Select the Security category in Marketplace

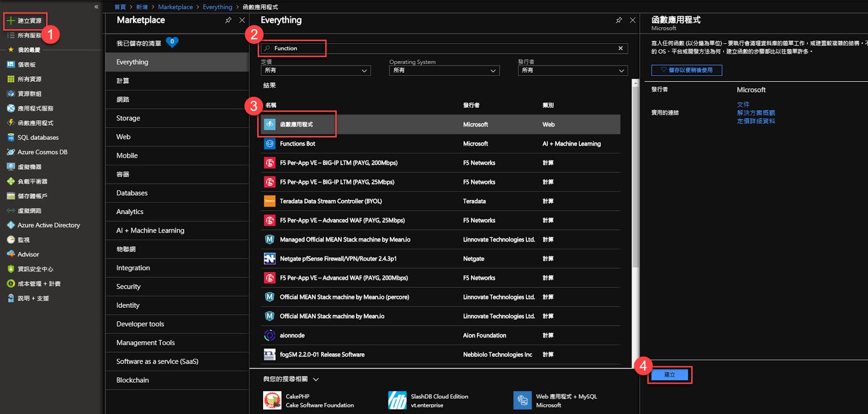177,287
